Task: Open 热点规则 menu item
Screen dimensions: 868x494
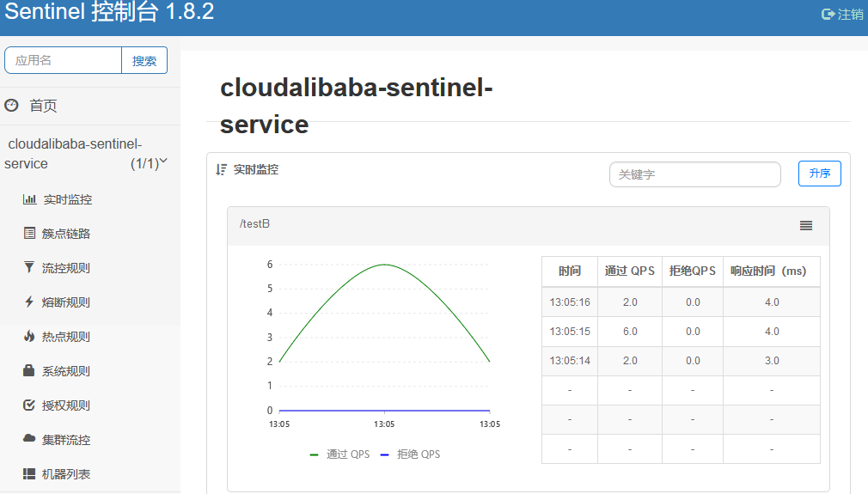Action: coord(66,337)
